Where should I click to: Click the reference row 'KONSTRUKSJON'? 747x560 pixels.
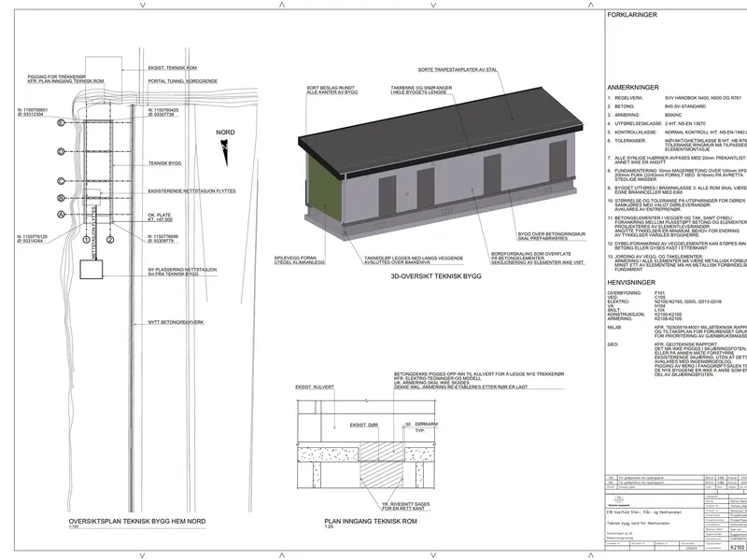pyautogui.click(x=644, y=315)
